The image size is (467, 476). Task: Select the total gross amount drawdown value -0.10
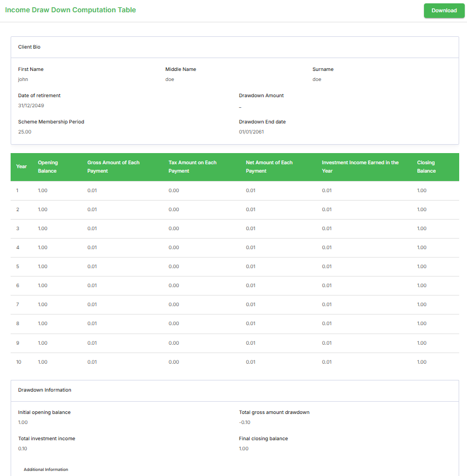pyautogui.click(x=245, y=422)
